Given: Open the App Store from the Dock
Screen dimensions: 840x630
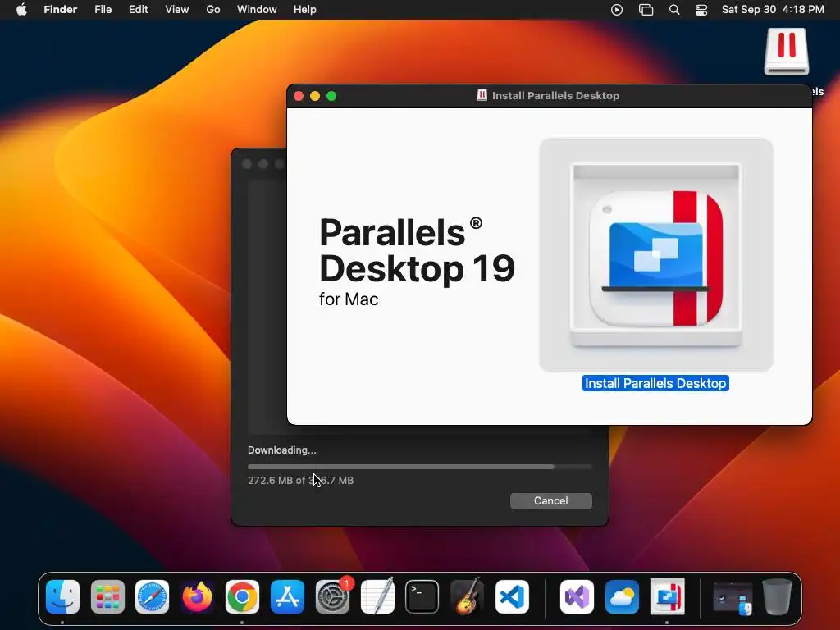Looking at the screenshot, I should [287, 597].
